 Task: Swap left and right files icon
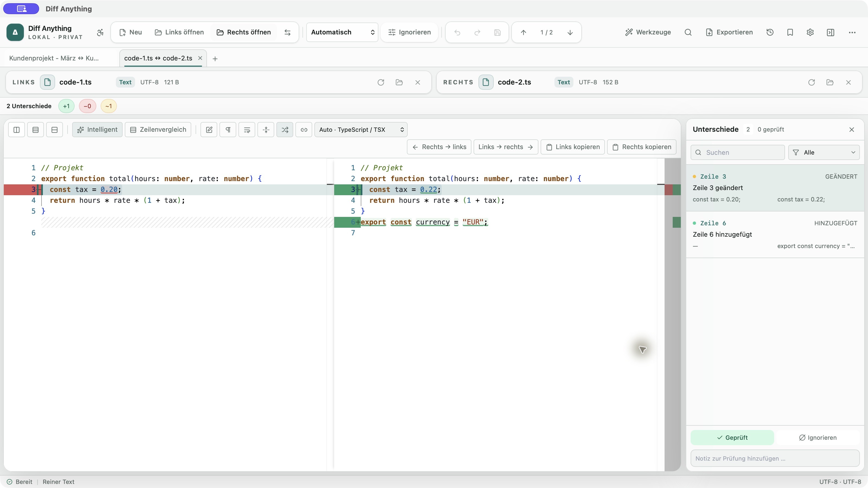click(x=287, y=32)
